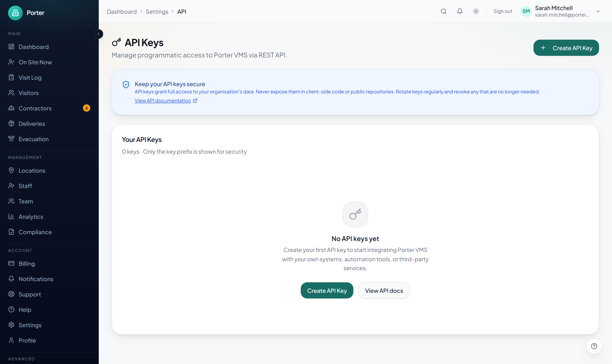The height and width of the screenshot is (364, 612).
Task: Click the empty-state key illustration
Action: [x=355, y=214]
